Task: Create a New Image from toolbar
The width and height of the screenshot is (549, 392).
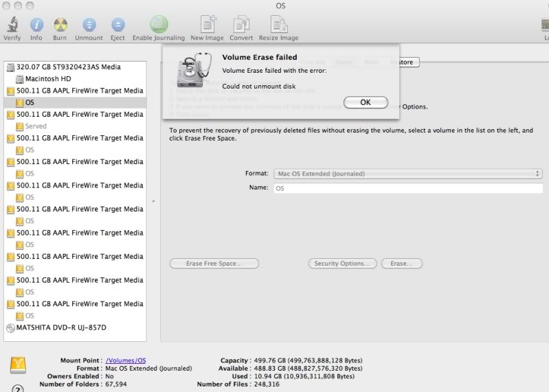Action: (x=208, y=24)
